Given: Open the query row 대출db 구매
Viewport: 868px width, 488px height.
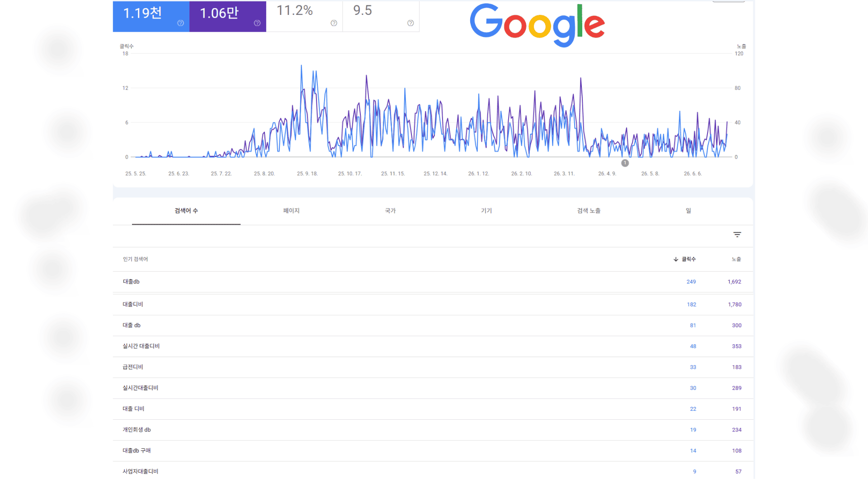Looking at the screenshot, I should point(433,451).
